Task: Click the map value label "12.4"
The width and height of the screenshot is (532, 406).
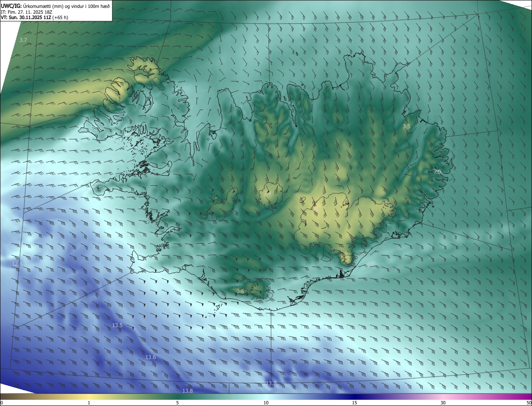Action: click(x=17, y=264)
